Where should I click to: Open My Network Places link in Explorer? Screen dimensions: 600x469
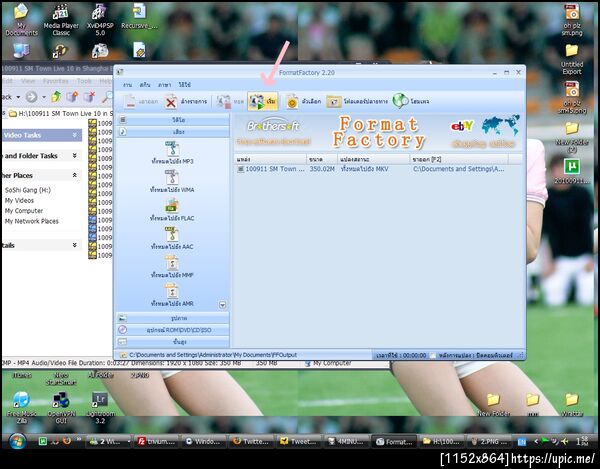[31, 221]
